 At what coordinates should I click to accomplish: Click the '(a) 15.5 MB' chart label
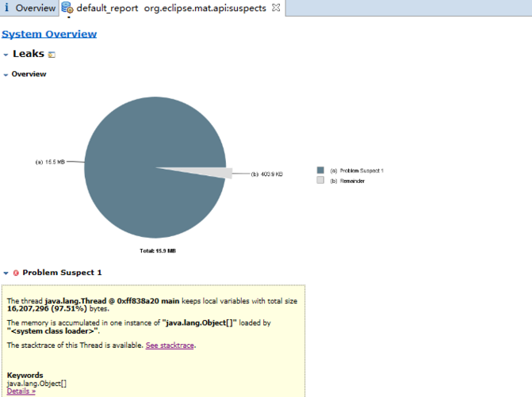coord(50,162)
